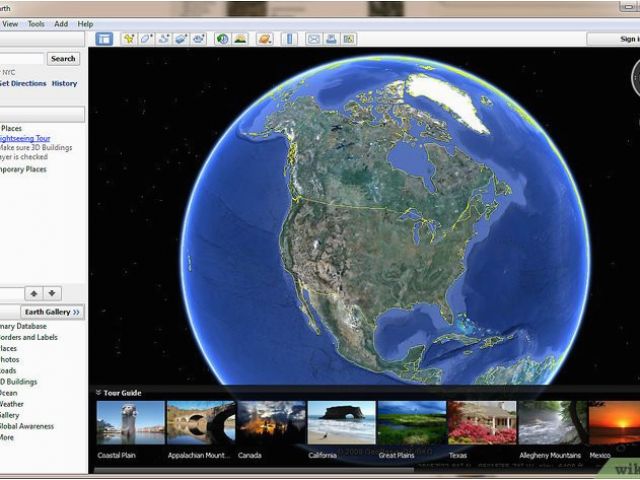Viewport: 640px width, 480px height.
Task: Toggle sunlight across the landscape icon
Action: pyautogui.click(x=240, y=39)
